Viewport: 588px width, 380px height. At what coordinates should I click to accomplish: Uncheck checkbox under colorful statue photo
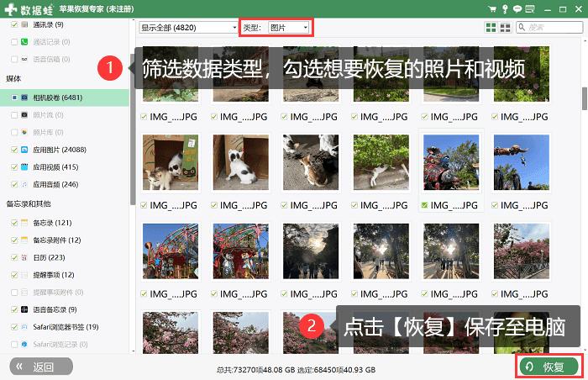pyautogui.click(x=424, y=205)
